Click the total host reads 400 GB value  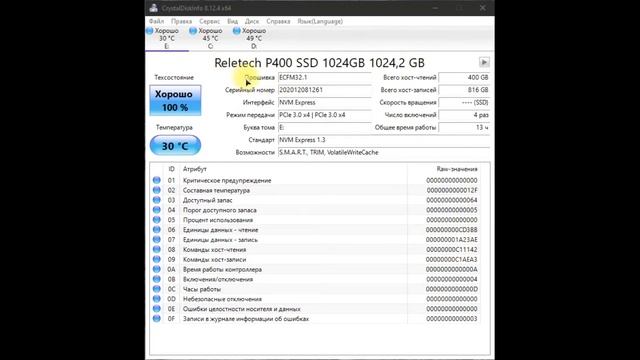coord(464,77)
